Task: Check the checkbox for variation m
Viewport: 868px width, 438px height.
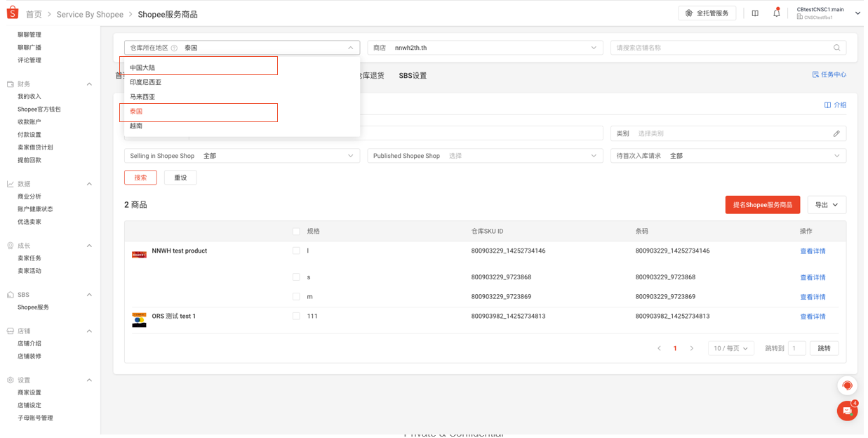Action: tap(296, 297)
